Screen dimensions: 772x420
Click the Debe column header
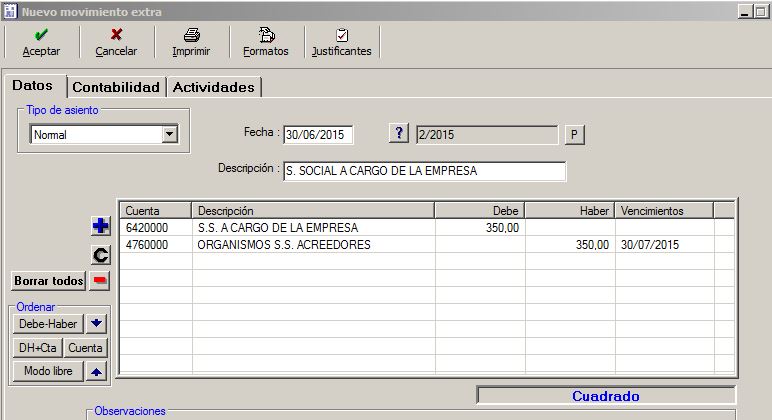coord(480,211)
